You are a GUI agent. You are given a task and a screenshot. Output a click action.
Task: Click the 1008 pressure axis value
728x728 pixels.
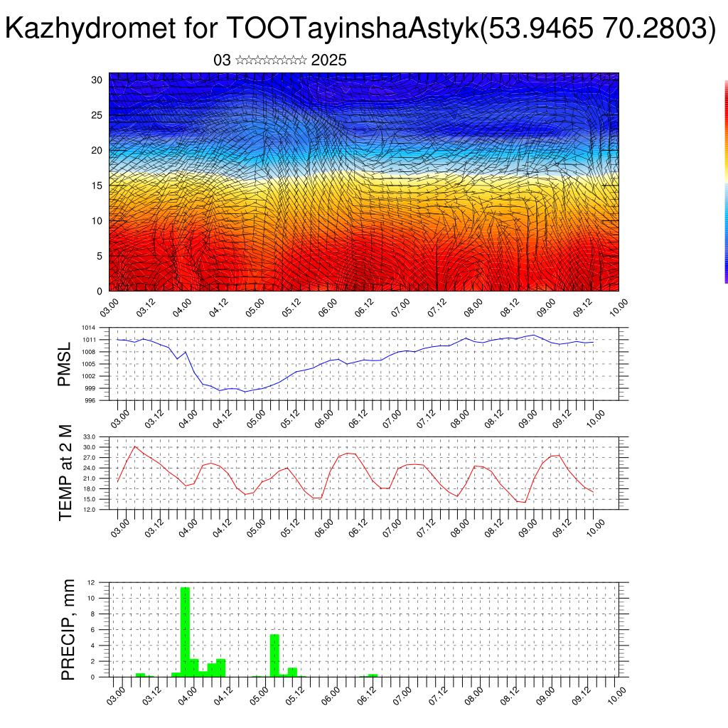(89, 352)
